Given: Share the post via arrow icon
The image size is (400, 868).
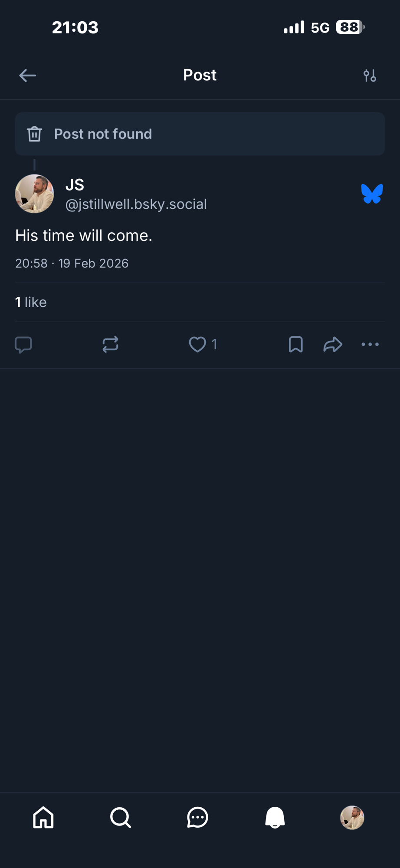Looking at the screenshot, I should click(333, 345).
